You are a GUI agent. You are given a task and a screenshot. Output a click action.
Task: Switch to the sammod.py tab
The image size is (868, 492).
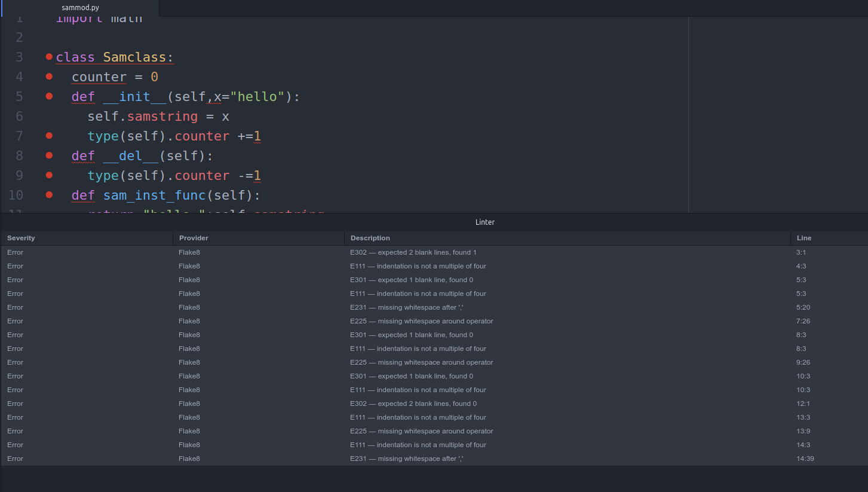(80, 8)
